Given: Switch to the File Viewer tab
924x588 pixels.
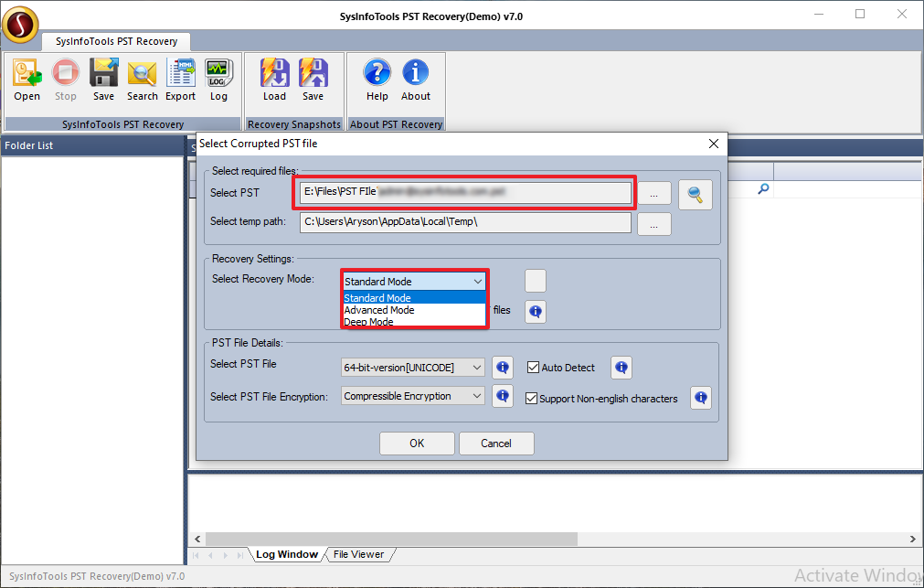Looking at the screenshot, I should [358, 554].
